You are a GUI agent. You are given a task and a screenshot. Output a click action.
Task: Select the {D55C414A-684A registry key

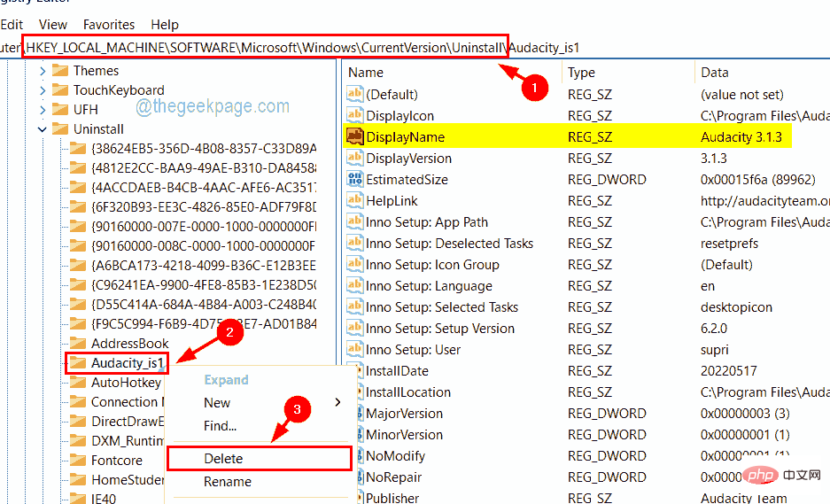click(203, 305)
